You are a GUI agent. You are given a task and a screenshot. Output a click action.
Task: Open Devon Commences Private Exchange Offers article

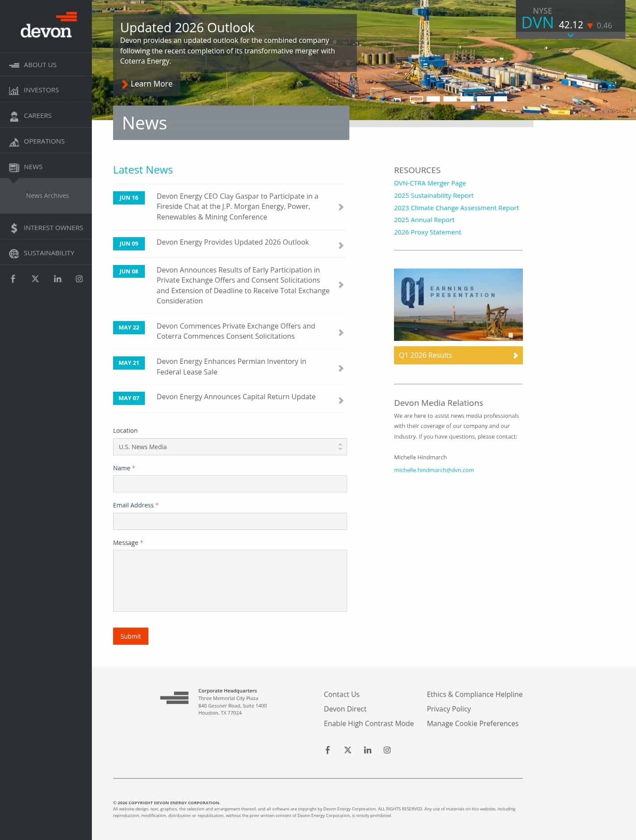pyautogui.click(x=236, y=331)
